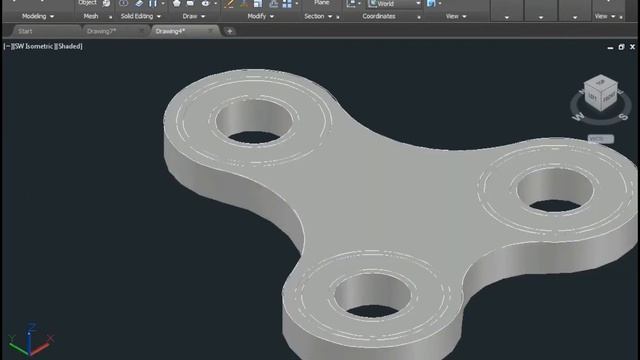Open the World UCS combo box

click(x=394, y=4)
